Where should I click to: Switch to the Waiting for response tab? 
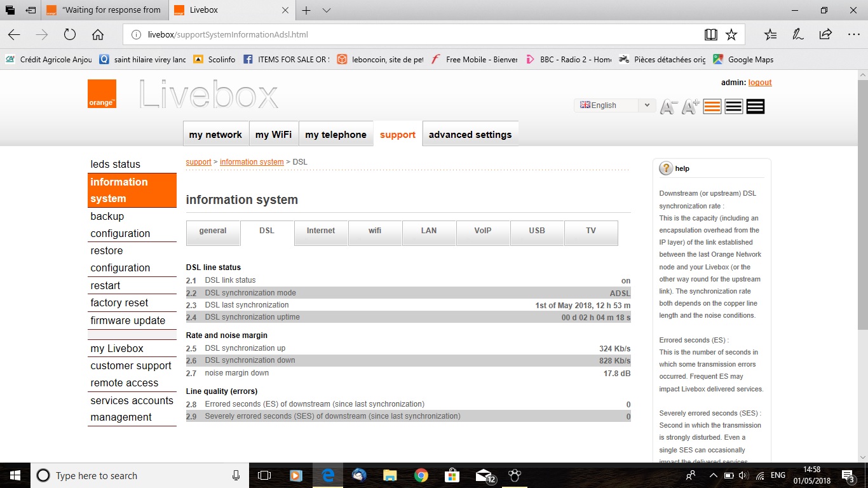point(104,10)
